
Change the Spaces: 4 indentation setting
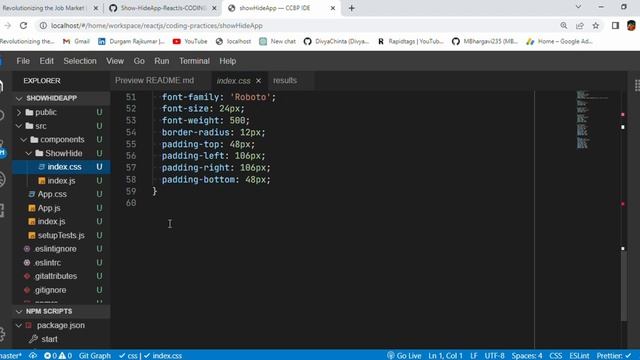pyautogui.click(x=527, y=356)
